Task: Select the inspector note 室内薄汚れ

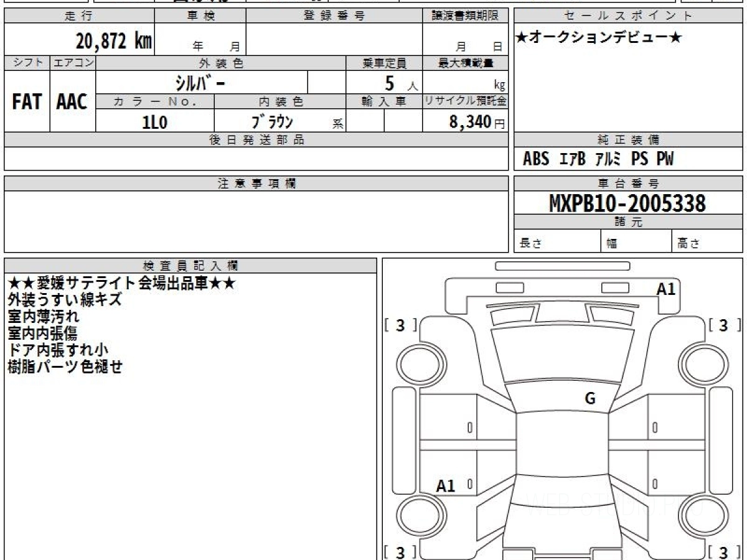Action: [44, 317]
